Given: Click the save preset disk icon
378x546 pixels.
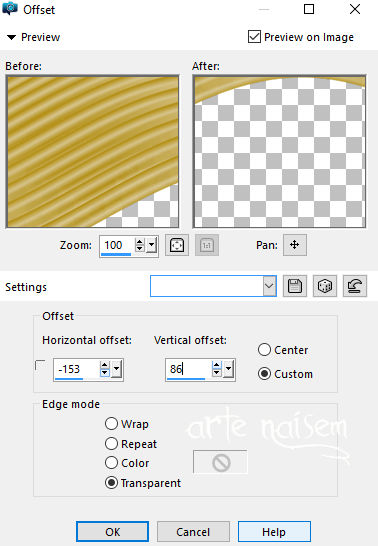Looking at the screenshot, I should (295, 286).
